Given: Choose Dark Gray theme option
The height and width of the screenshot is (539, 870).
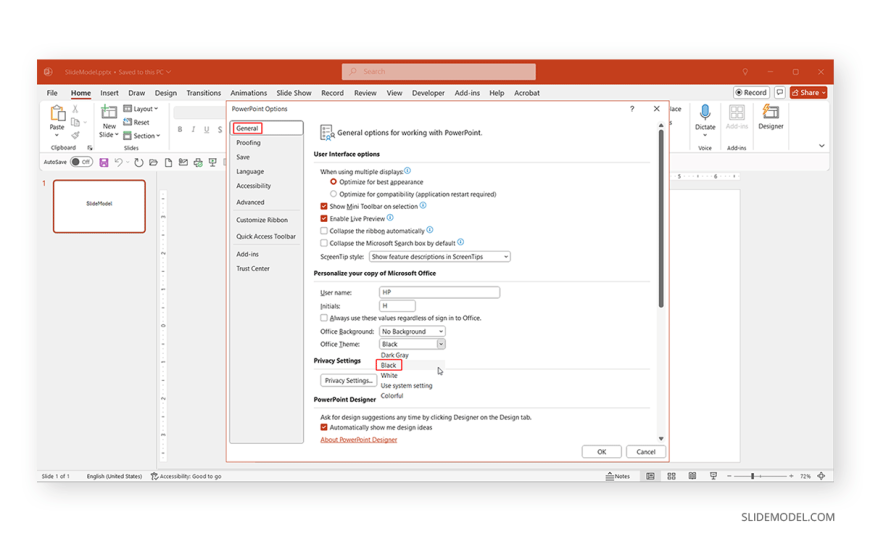Looking at the screenshot, I should click(394, 355).
